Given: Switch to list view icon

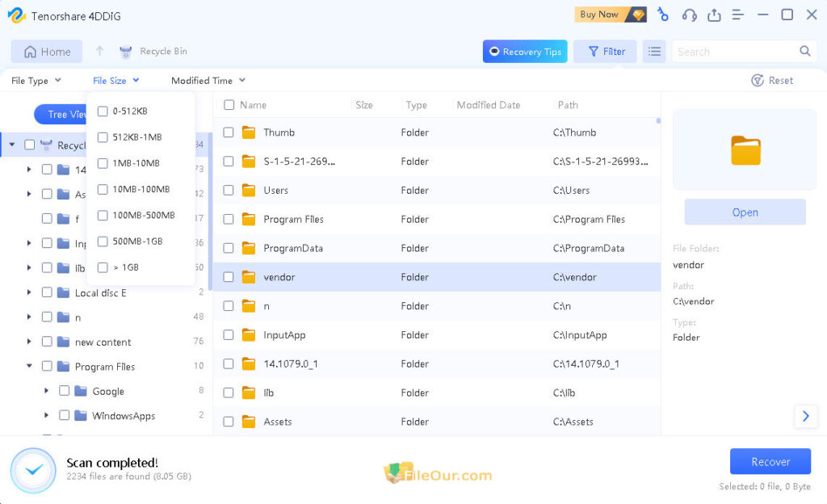Looking at the screenshot, I should coord(654,51).
